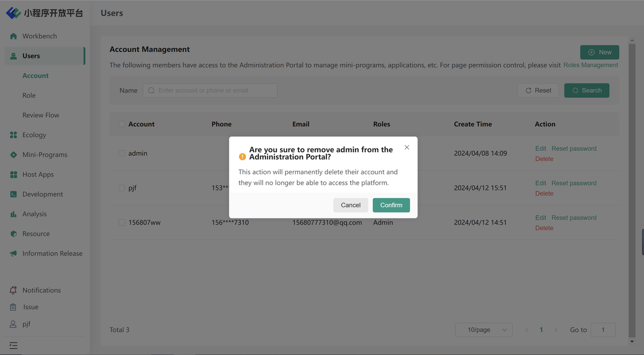Confirm removing the admin account
Screen dimensions: 644x355
click(x=391, y=205)
